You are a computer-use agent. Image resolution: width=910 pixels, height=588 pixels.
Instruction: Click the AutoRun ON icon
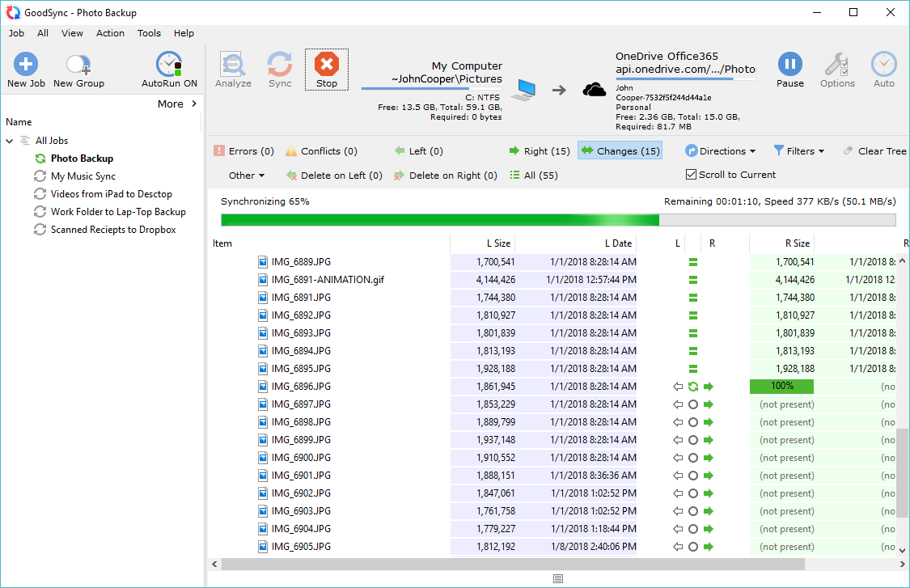[168, 70]
